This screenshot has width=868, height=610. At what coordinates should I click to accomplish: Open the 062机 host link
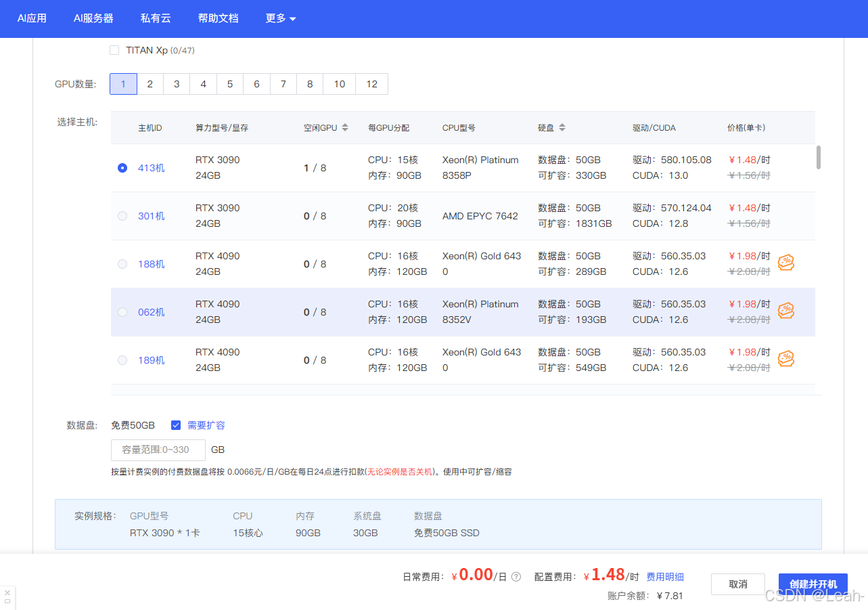[x=152, y=312]
